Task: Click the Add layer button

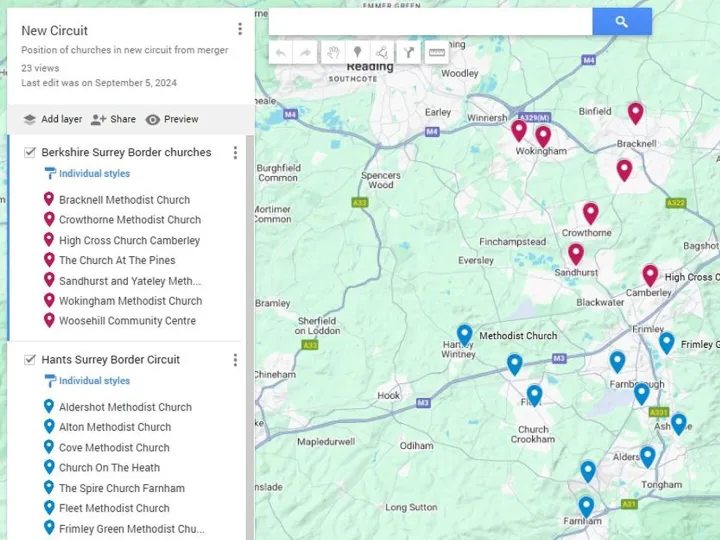Action: [52, 119]
